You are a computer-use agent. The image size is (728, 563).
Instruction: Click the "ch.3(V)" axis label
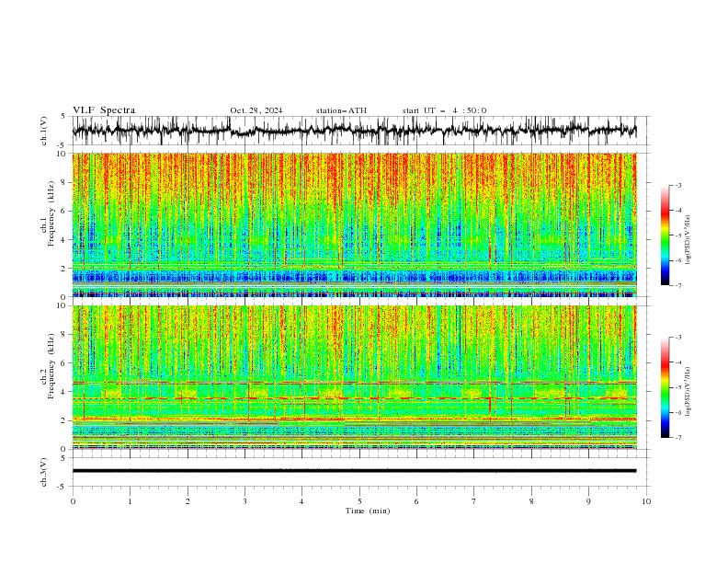pos(44,472)
